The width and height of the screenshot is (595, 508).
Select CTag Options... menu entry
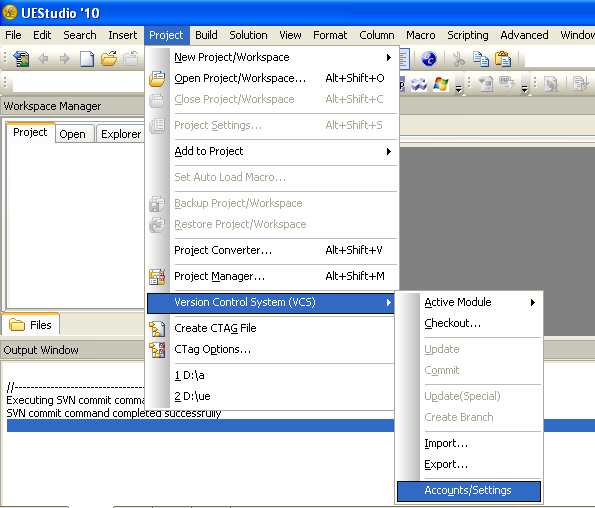click(x=272, y=349)
